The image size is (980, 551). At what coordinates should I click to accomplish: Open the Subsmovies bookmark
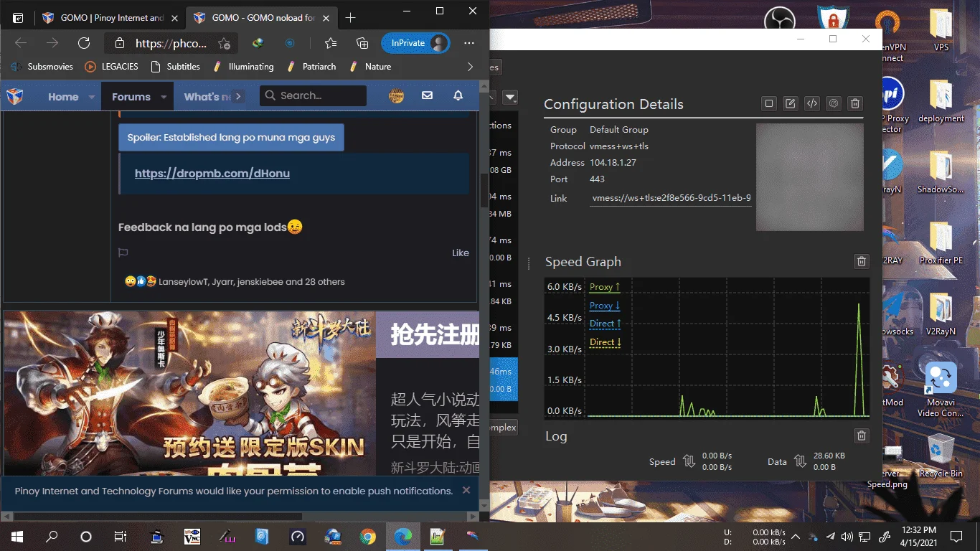(x=42, y=67)
